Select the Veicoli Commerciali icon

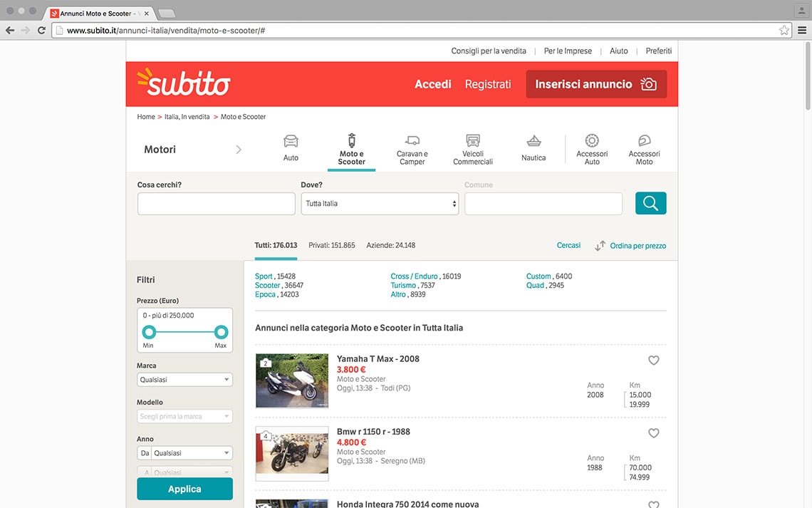[473, 140]
